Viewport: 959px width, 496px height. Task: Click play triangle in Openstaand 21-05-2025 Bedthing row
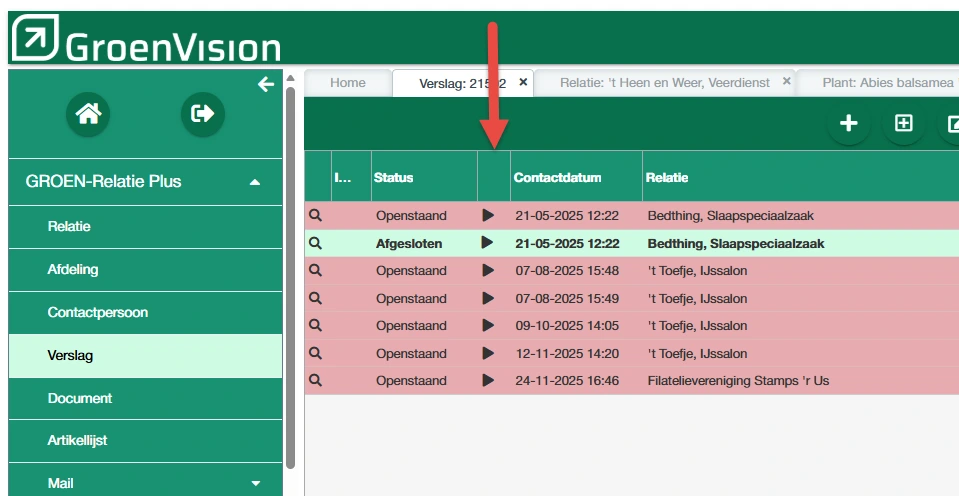(487, 215)
